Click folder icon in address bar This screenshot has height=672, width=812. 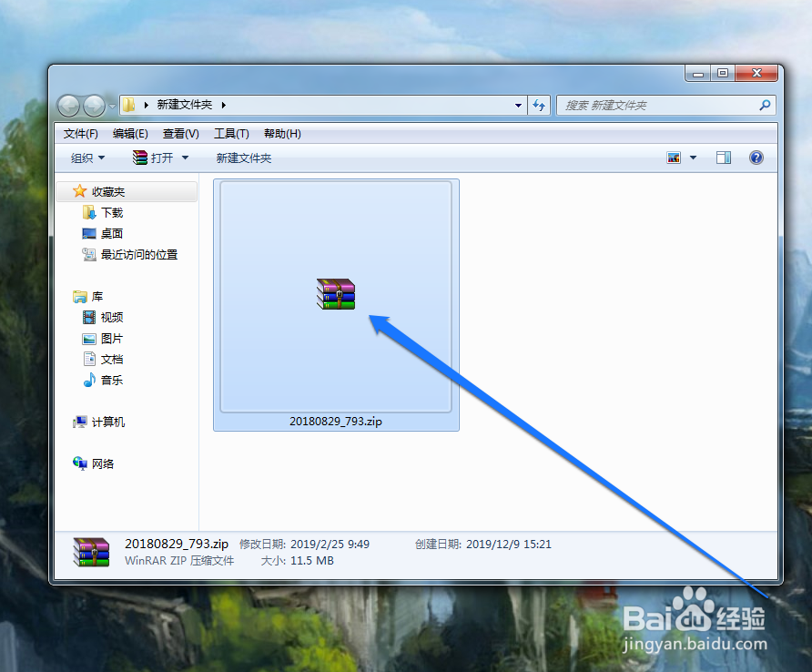tap(129, 106)
